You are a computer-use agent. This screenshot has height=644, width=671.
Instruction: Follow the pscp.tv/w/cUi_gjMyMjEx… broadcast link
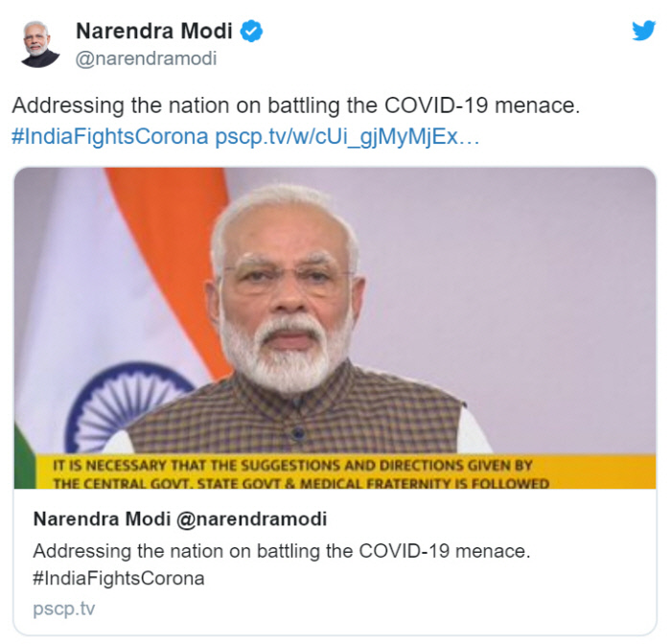click(347, 137)
